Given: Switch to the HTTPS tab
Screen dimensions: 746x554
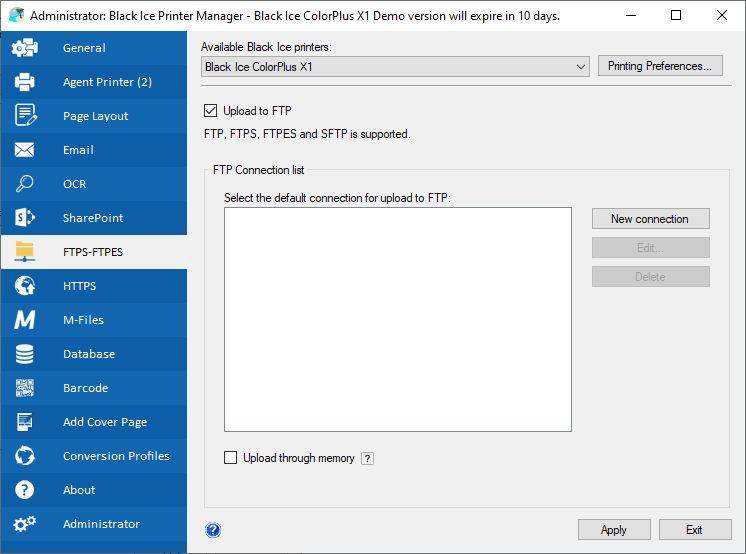Looking at the screenshot, I should (80, 286).
